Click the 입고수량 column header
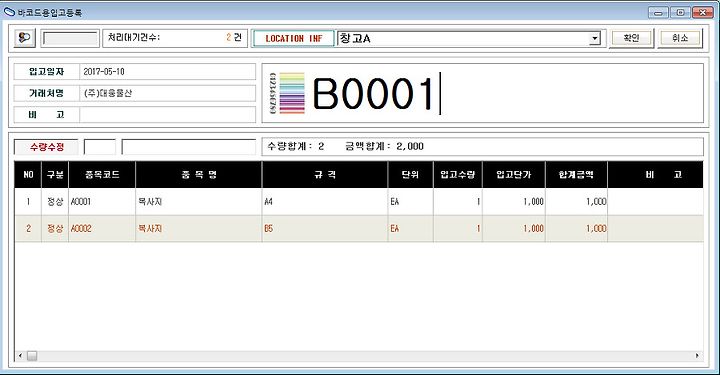The image size is (720, 375). tap(458, 174)
